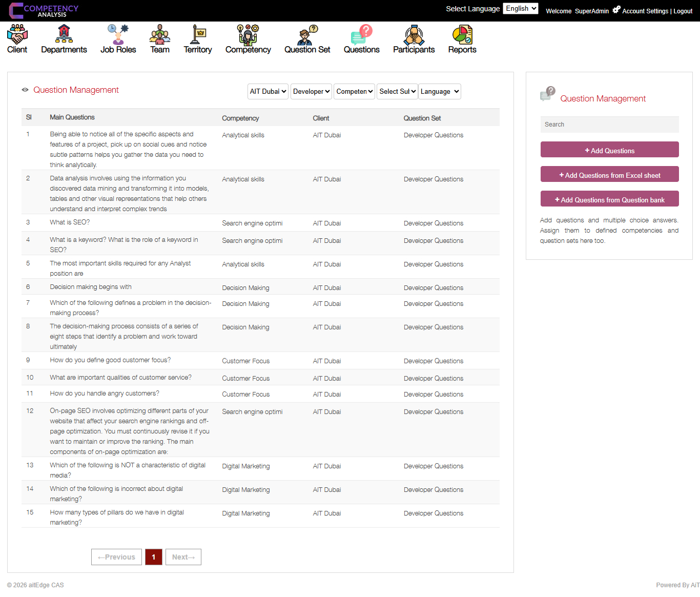This screenshot has width=700, height=597.
Task: Open the Client section
Action: [x=17, y=38]
